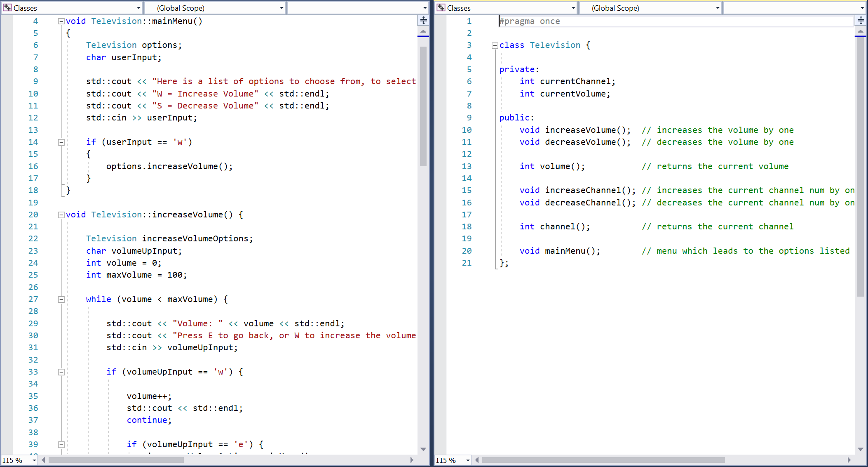This screenshot has width=868, height=467.
Task: Click the Classes project icon in right pane
Action: click(x=441, y=8)
